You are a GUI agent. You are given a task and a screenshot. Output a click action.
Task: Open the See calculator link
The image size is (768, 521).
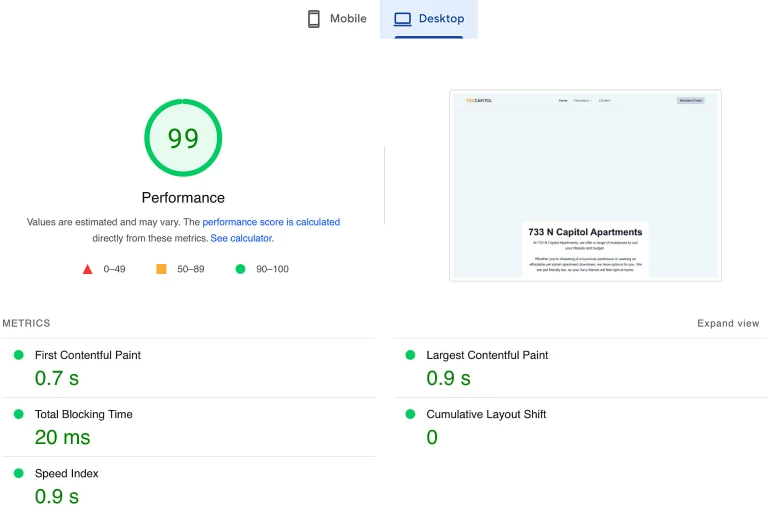(x=241, y=238)
